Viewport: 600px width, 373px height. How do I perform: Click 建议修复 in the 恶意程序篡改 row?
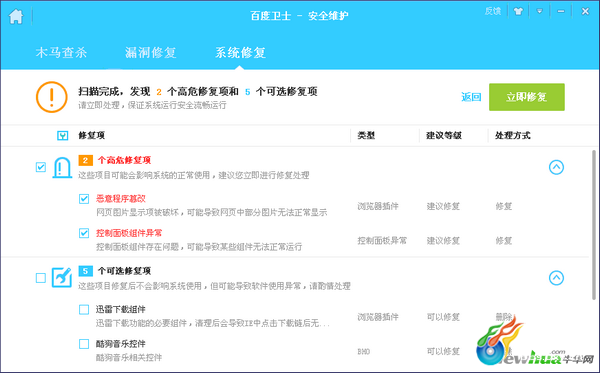(x=443, y=206)
